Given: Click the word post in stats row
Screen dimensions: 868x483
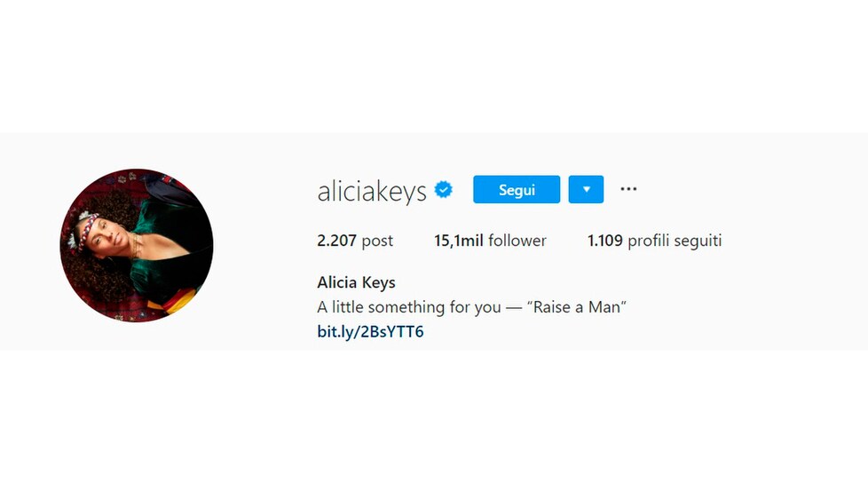Looking at the screenshot, I should click(377, 241).
